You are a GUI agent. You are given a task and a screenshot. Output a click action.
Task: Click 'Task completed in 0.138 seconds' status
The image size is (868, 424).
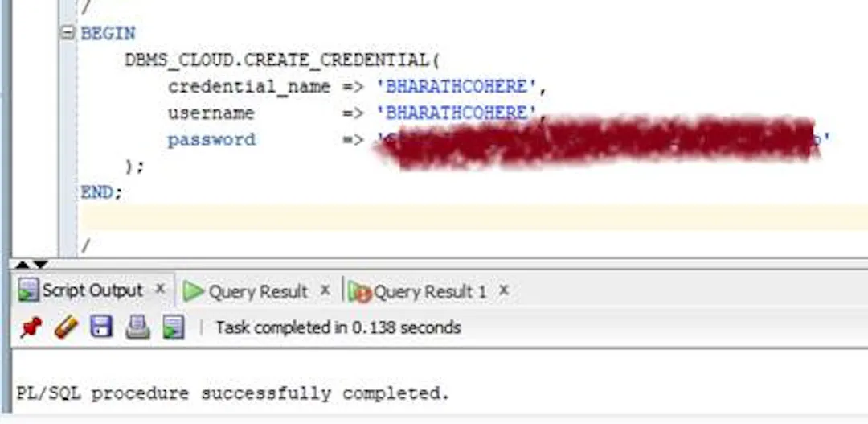[338, 327]
